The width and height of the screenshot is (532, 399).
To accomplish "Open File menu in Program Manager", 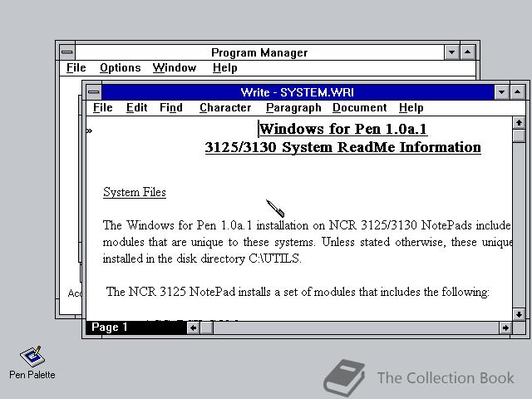I will point(76,68).
